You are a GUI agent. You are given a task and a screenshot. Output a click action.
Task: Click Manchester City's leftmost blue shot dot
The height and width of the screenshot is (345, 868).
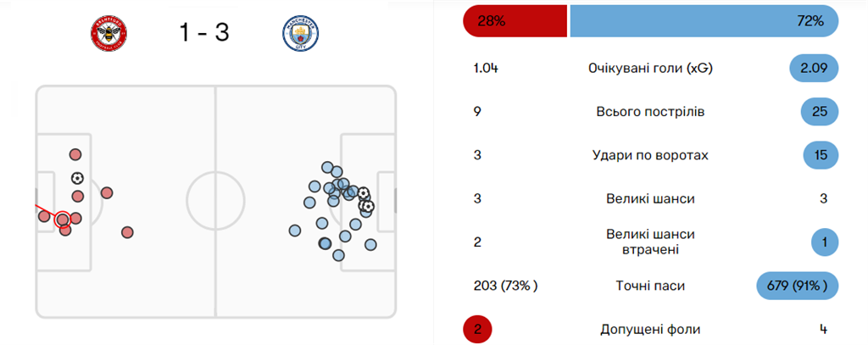[295, 230]
